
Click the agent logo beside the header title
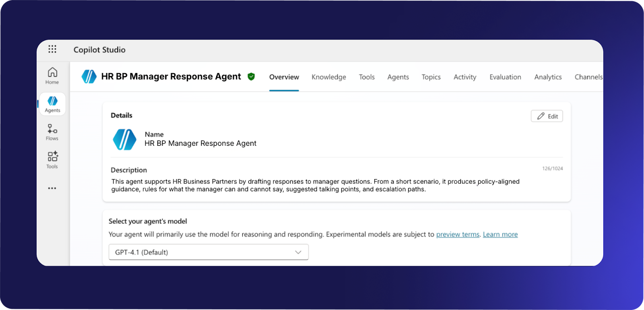pos(89,76)
